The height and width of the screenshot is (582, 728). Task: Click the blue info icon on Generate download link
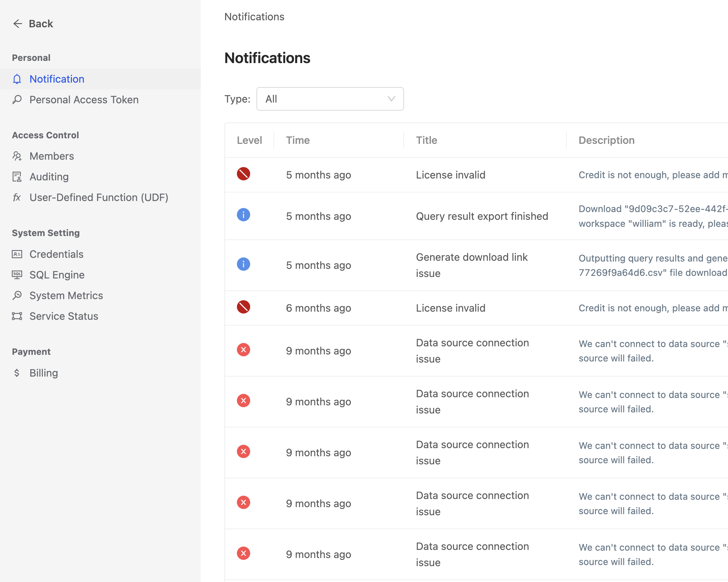pos(243,264)
